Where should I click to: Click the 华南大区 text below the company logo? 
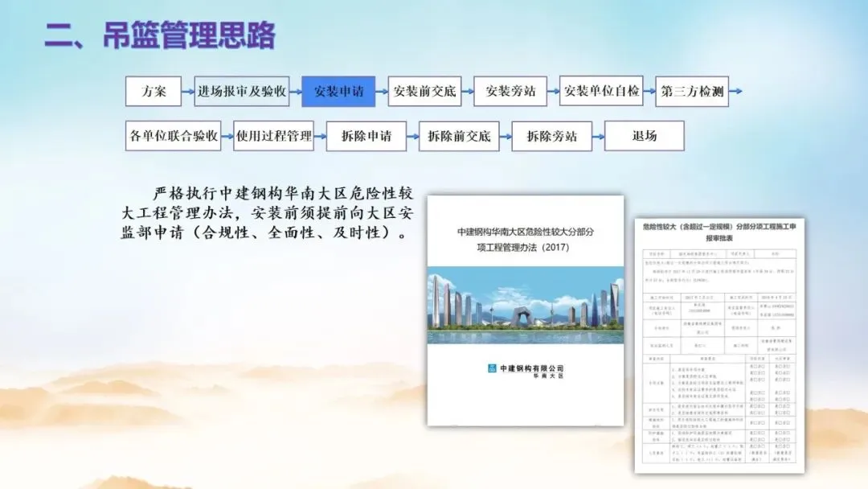point(548,376)
